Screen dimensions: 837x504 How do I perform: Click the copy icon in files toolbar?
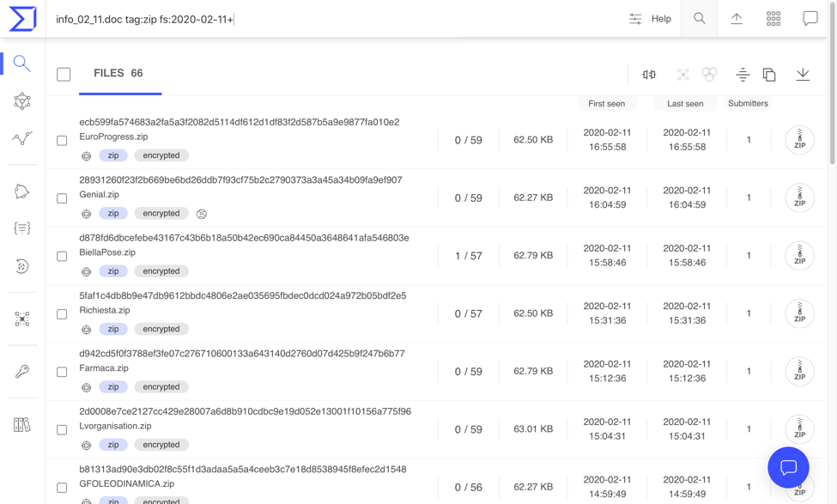tap(769, 75)
